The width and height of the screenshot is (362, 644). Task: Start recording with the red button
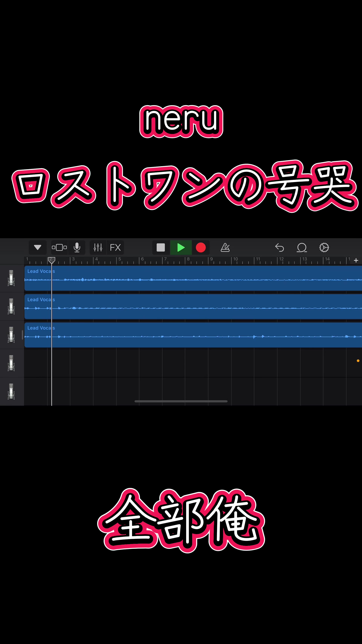coord(201,247)
